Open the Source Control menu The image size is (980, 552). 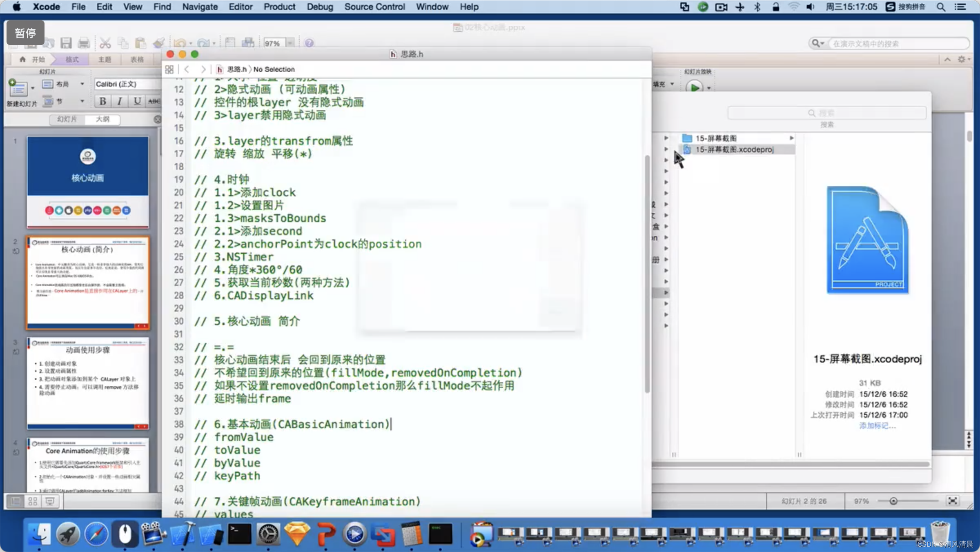point(374,7)
